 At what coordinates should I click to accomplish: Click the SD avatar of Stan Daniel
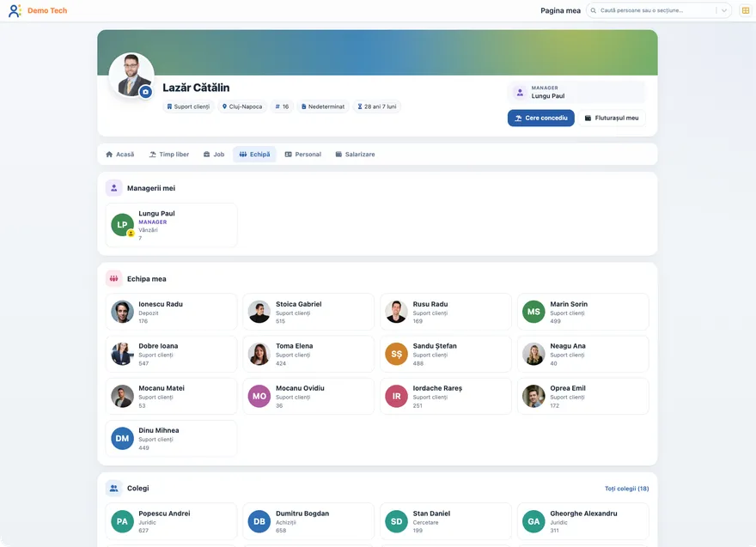396,521
